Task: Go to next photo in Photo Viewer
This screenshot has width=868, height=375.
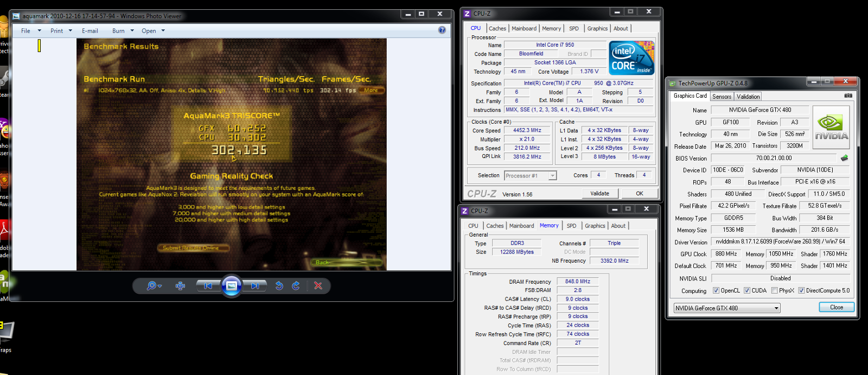Action: (254, 285)
